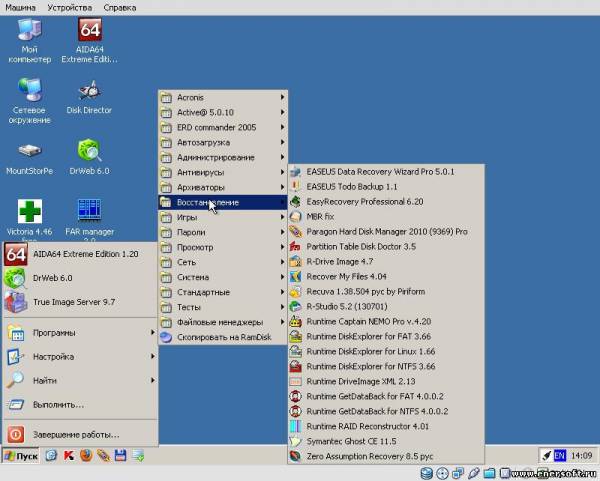Launch True Image Server 9.7 from Start menu

coord(81,302)
